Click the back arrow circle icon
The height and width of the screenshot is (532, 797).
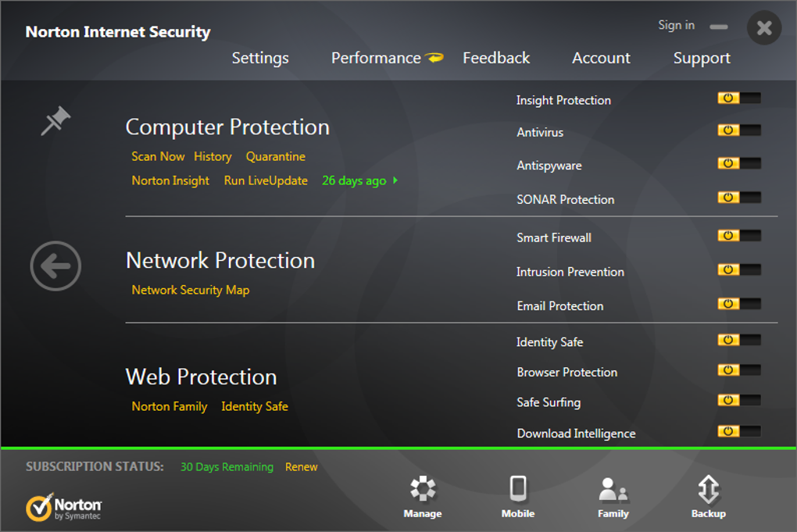pos(55,266)
